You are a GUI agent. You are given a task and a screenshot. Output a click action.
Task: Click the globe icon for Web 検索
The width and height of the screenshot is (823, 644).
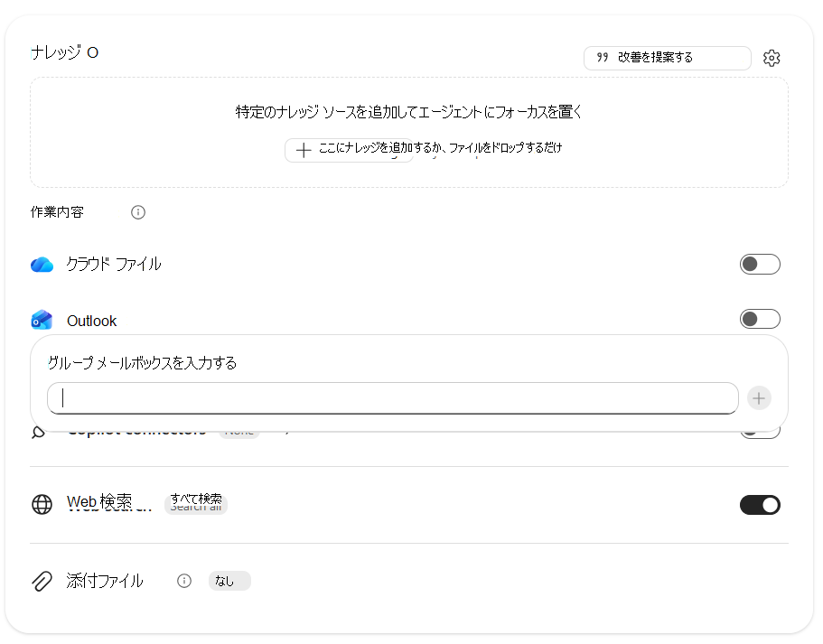pyautogui.click(x=42, y=504)
